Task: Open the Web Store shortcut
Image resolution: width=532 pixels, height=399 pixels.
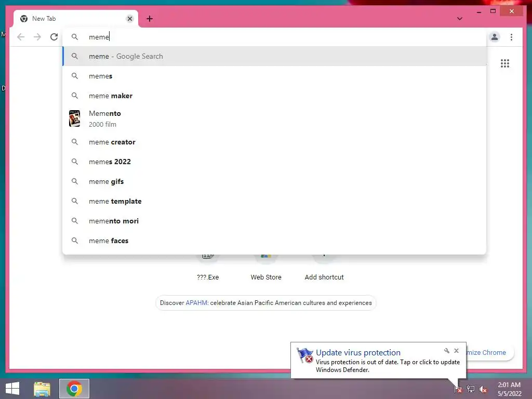Action: 266,268
